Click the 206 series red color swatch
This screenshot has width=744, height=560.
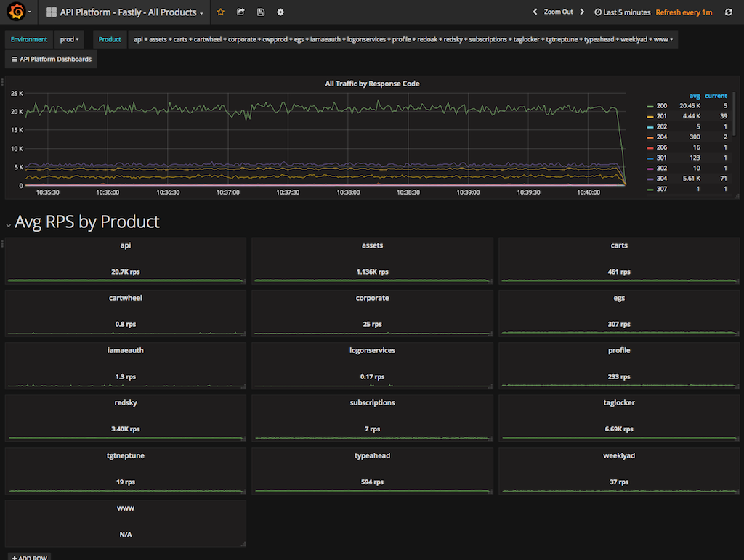pyautogui.click(x=650, y=148)
